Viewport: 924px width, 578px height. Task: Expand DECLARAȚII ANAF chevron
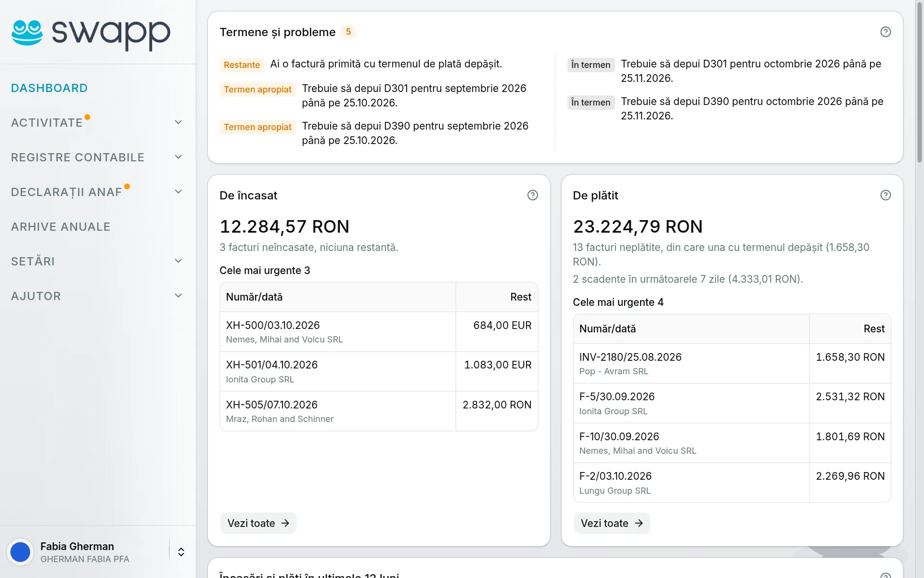(x=178, y=192)
